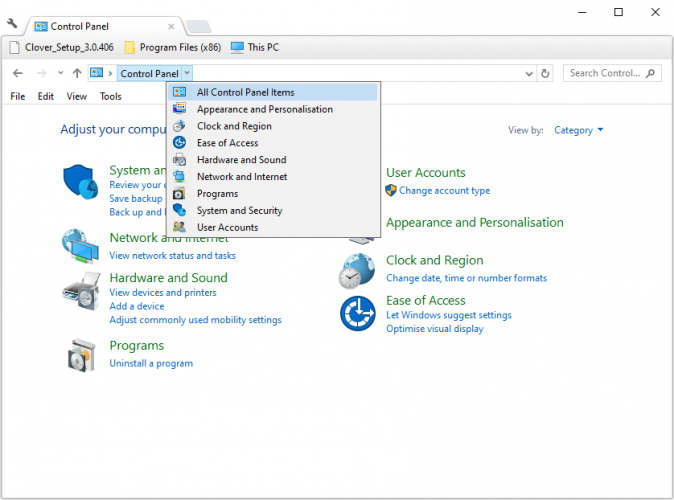Open Appearance and Personalisation category heading
Image resolution: width=674 pixels, height=500 pixels.
click(x=475, y=222)
